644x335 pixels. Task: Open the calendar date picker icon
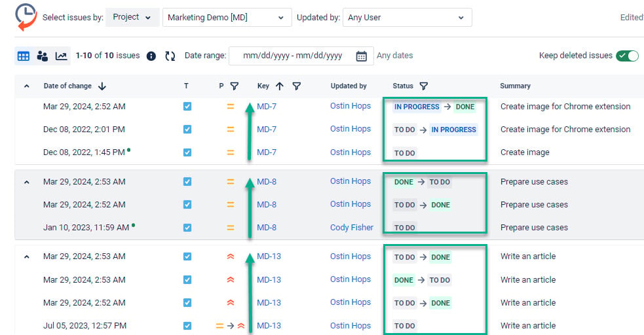point(362,56)
